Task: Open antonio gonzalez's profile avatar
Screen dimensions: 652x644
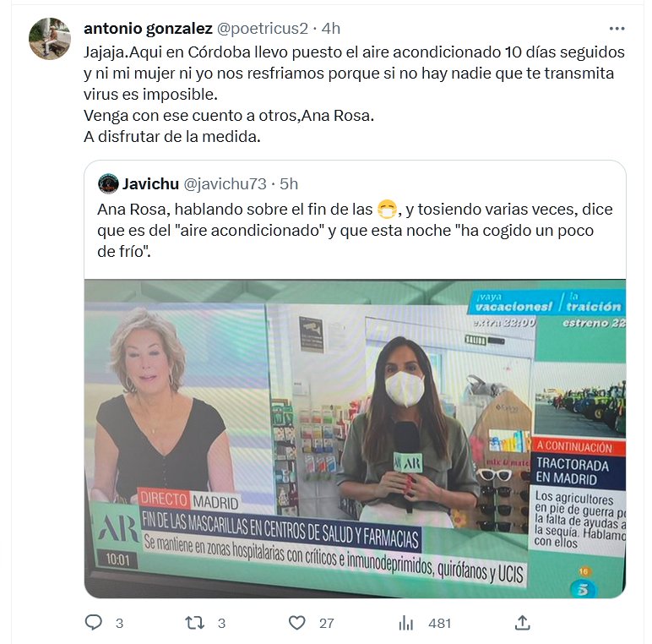Action: (50, 39)
